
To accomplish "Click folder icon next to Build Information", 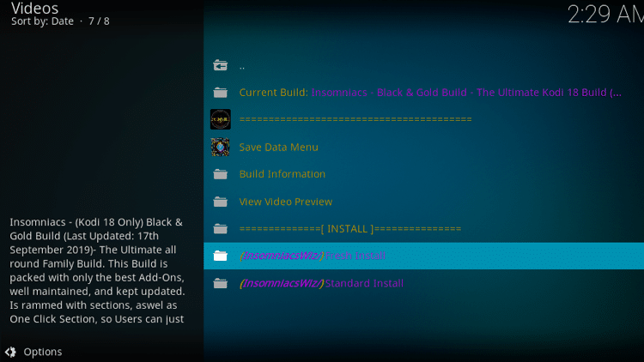I will coord(221,174).
